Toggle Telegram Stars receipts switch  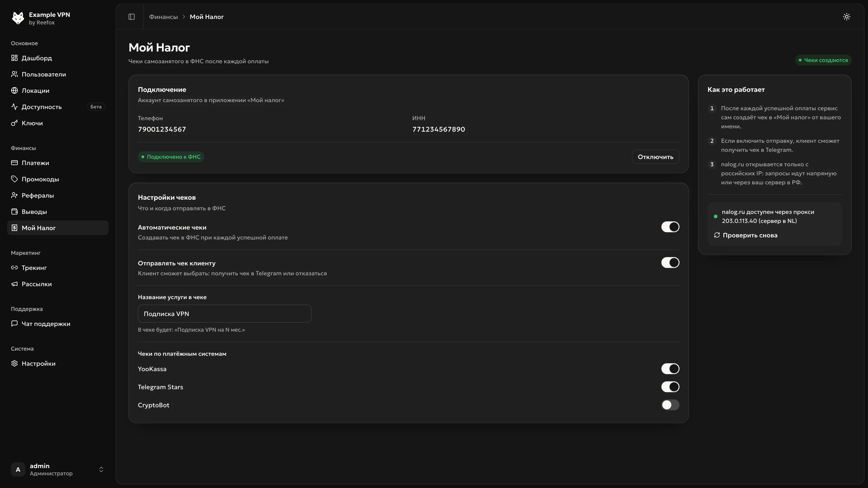[670, 387]
